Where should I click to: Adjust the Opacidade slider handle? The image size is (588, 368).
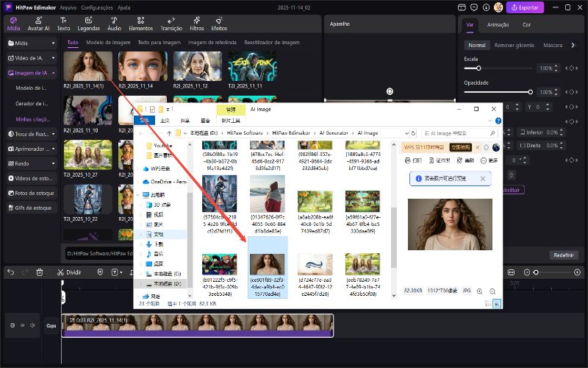[x=531, y=92]
